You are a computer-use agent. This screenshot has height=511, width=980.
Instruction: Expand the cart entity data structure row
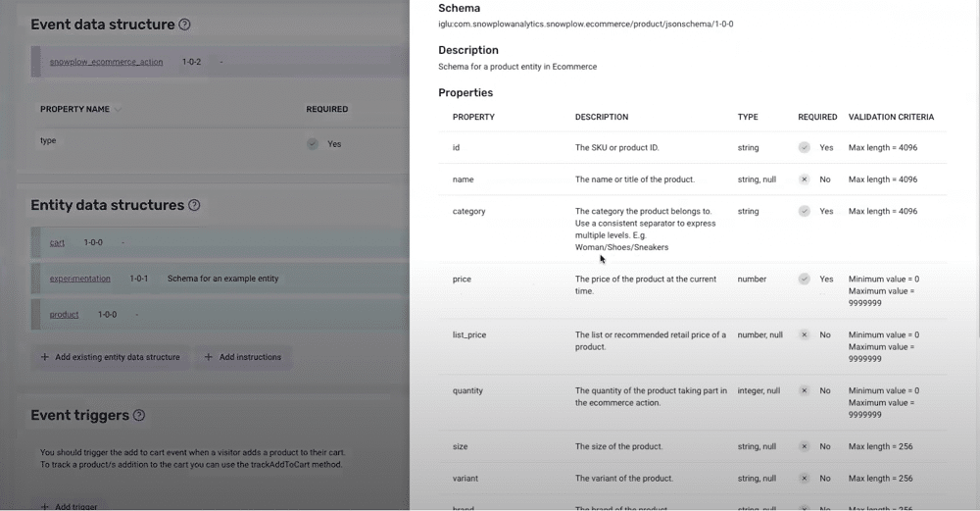pyautogui.click(x=220, y=242)
